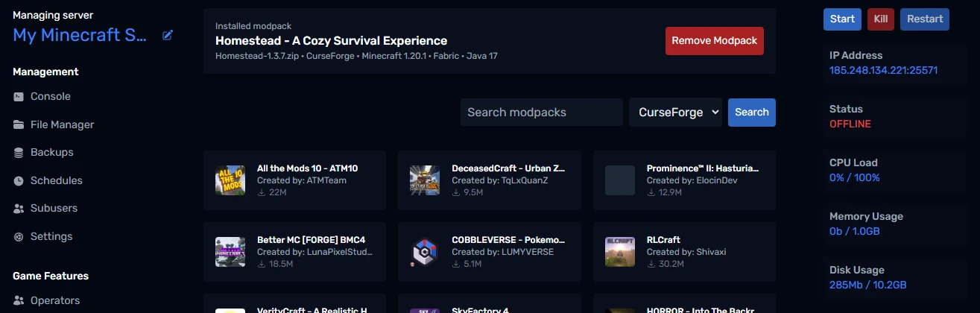Screen dimensions: 980x313
Task: Open Better MC [FORGE] BMC4 title
Action: pos(311,240)
